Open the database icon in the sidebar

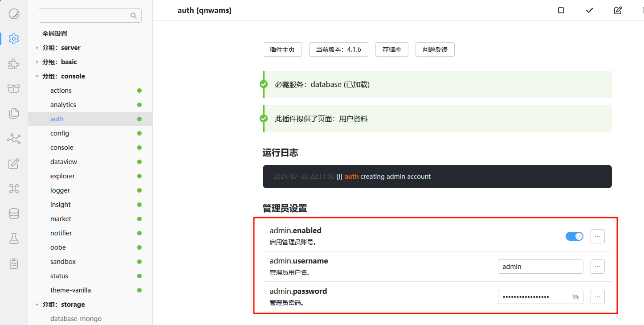(x=14, y=214)
